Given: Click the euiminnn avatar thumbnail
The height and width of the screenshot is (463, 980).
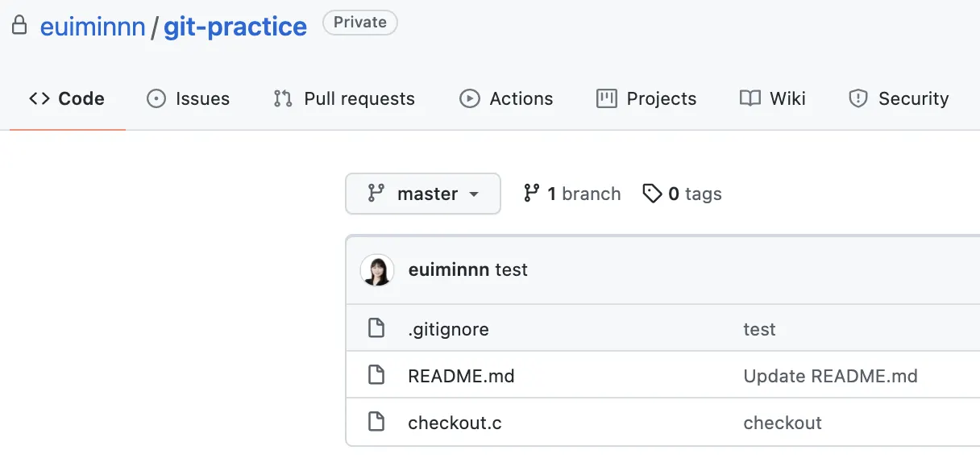Looking at the screenshot, I should 377,270.
